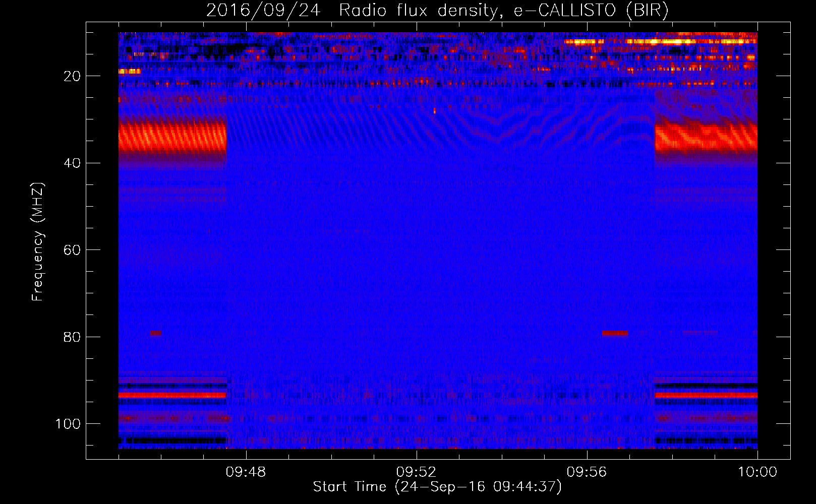Click the plot title "2016/09/24 Radio flux density, e-CALLISTO (BIR)"
This screenshot has height=504, width=816.
[437, 10]
